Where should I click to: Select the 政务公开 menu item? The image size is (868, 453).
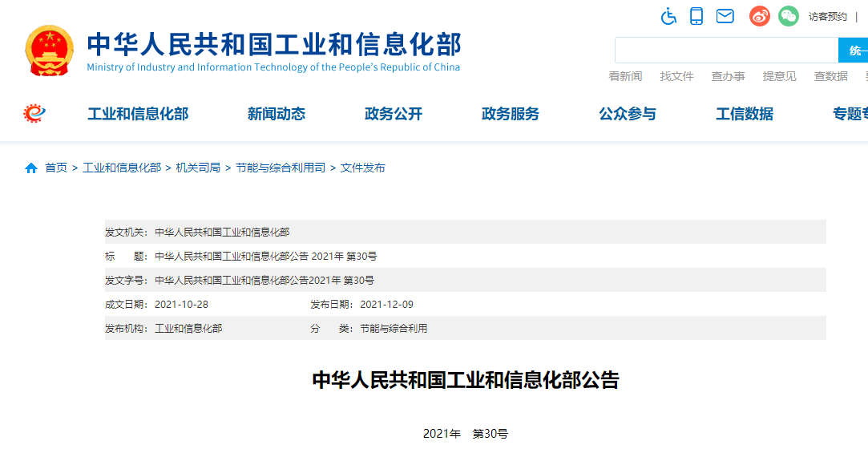click(x=394, y=114)
